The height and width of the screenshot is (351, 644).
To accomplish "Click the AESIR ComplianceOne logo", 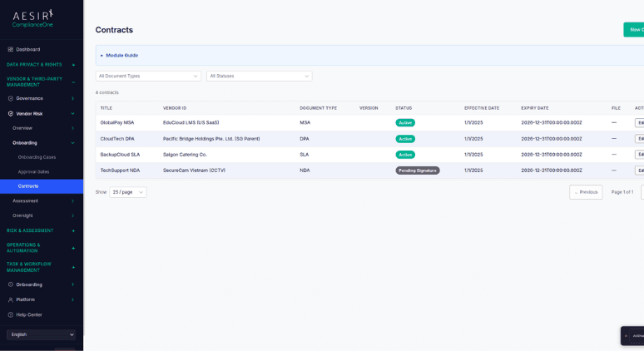I will (x=32, y=18).
